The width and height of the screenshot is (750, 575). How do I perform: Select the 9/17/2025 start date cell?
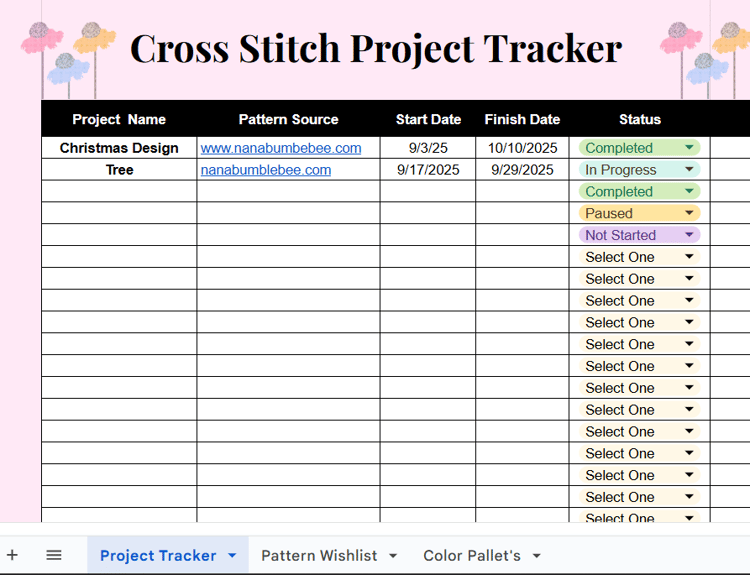click(x=428, y=170)
